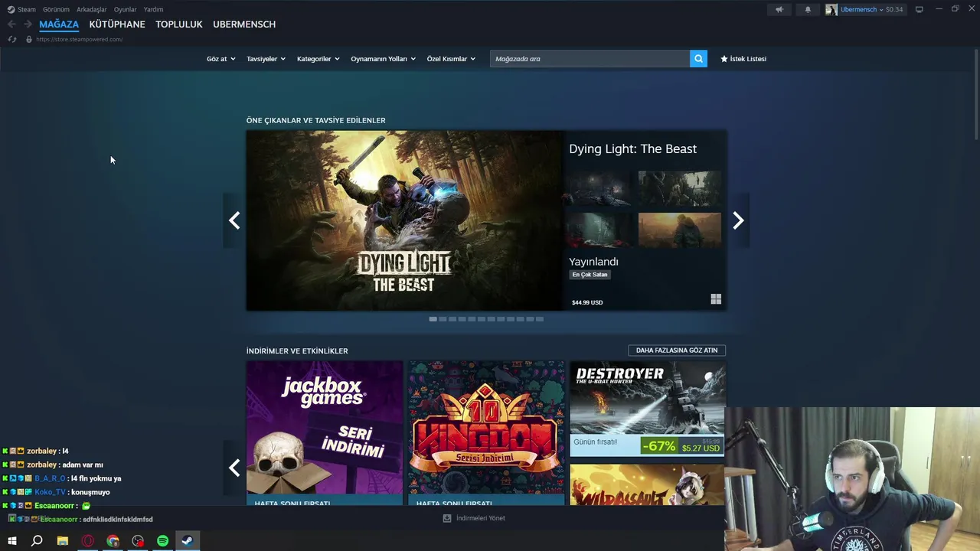Go back with the browser back arrow
The image size is (980, 551).
click(11, 24)
